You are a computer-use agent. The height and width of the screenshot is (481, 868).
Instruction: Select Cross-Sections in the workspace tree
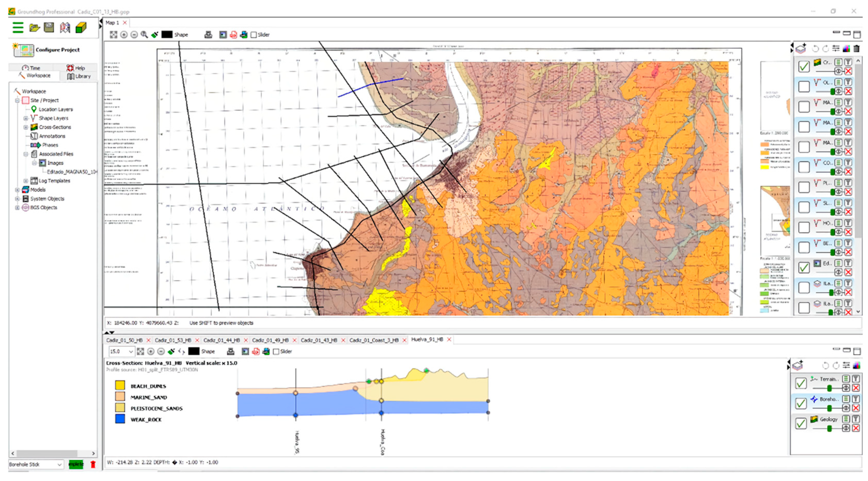click(54, 127)
